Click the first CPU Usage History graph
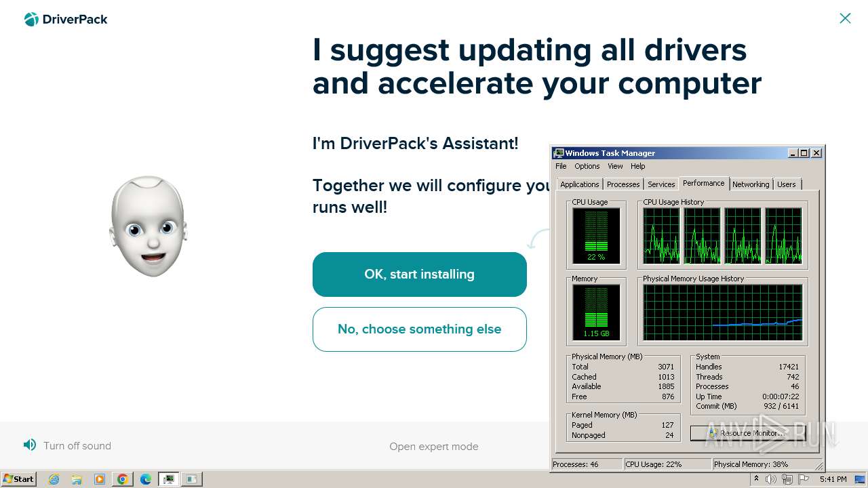This screenshot has width=868, height=488. pos(661,235)
